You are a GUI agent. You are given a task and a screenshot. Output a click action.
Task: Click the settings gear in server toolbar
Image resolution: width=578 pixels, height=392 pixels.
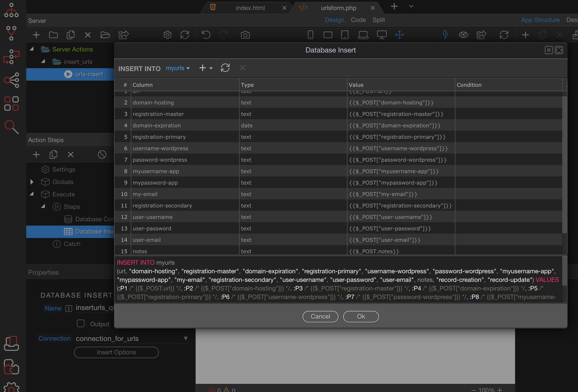167,35
